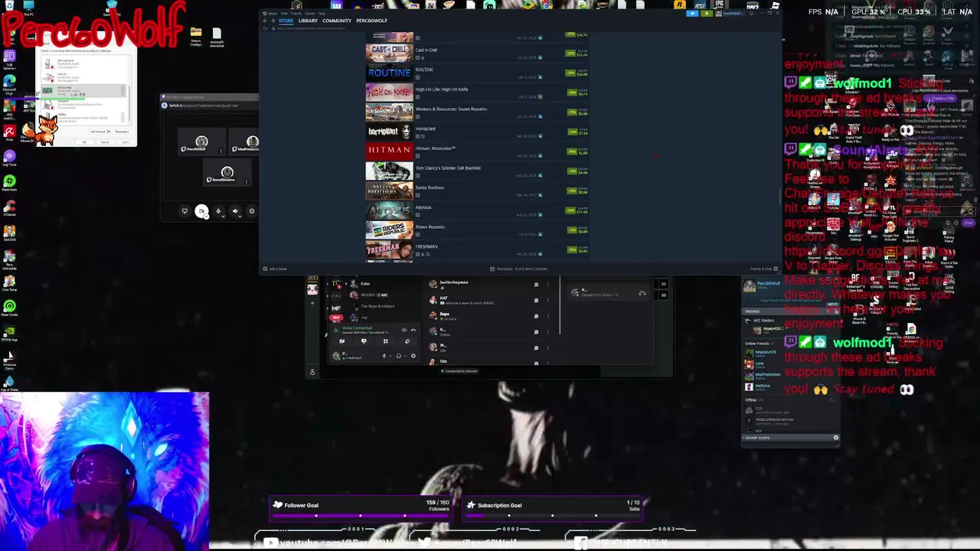Viewport: 980px width, 551px height.
Task: Select the Joy direct message in Discord
Action: click(x=364, y=318)
